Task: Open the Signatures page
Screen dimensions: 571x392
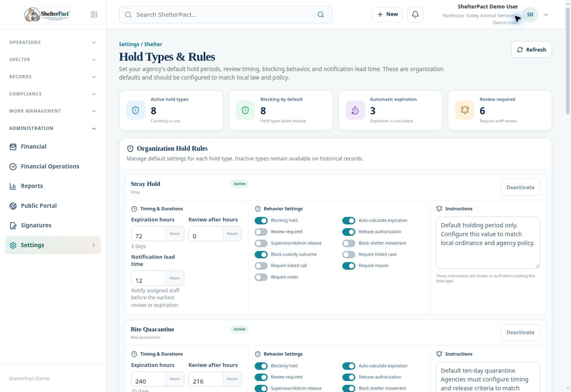Action: (53, 225)
